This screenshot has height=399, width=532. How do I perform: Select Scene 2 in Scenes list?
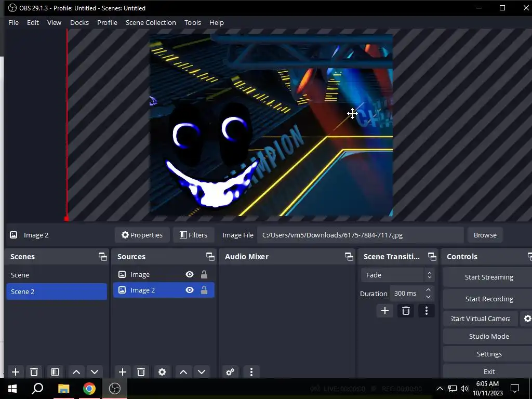click(x=57, y=291)
